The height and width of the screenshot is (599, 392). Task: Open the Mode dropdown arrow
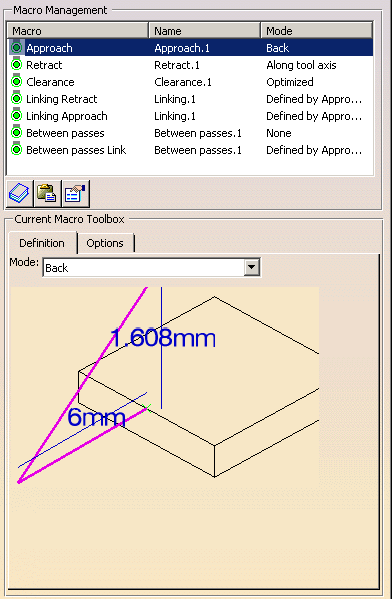251,267
